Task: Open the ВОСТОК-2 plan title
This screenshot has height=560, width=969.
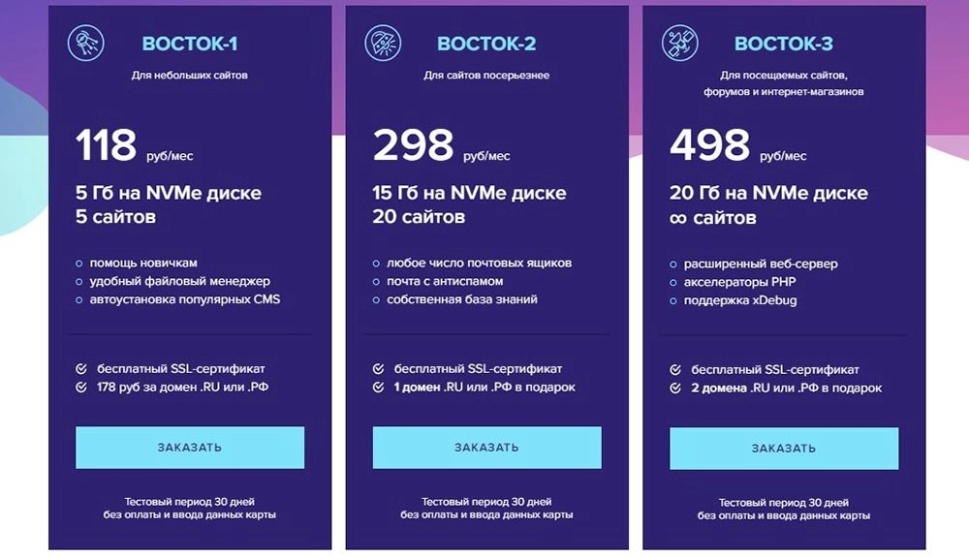Action: pyautogui.click(x=486, y=44)
